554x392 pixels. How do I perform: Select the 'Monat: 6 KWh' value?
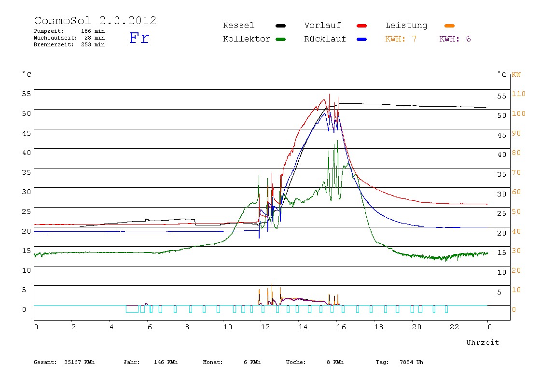[x=232, y=362]
